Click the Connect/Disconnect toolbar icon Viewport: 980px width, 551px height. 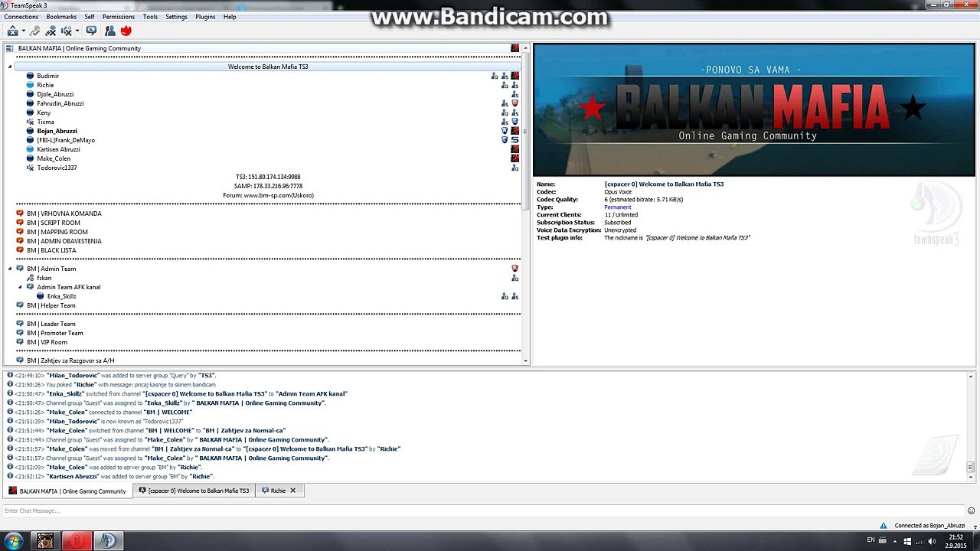pos(13,31)
